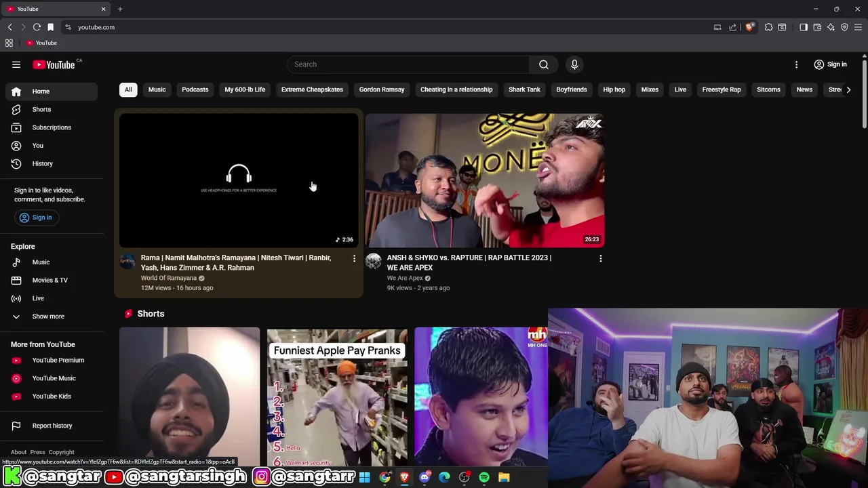Screen dimensions: 868x488
Task: Open Spotify from the taskbar
Action: pos(484,477)
